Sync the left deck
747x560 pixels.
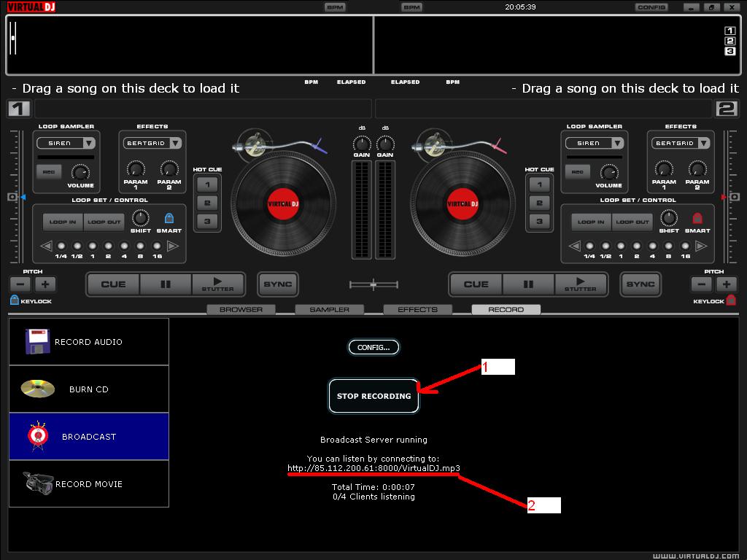point(278,284)
